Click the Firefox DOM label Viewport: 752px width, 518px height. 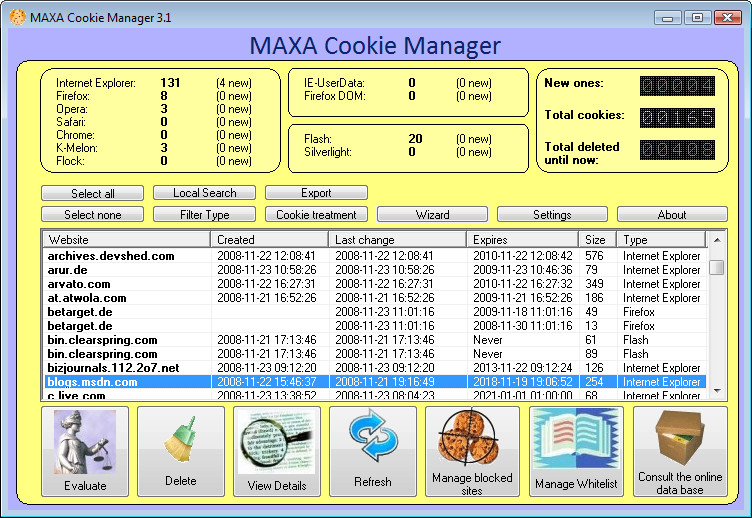[x=335, y=96]
